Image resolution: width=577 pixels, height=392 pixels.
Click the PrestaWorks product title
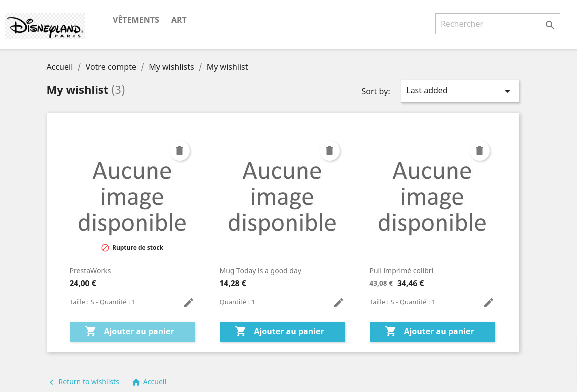90,271
